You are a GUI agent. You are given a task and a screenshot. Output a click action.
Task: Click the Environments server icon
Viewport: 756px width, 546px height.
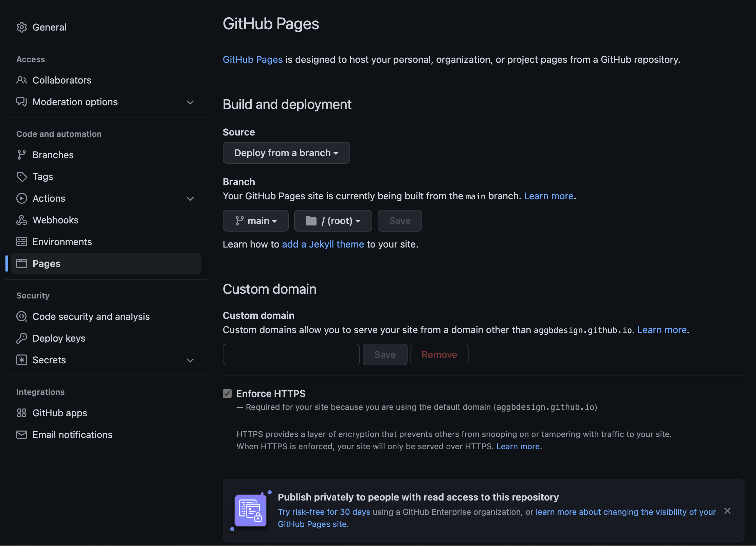(22, 242)
